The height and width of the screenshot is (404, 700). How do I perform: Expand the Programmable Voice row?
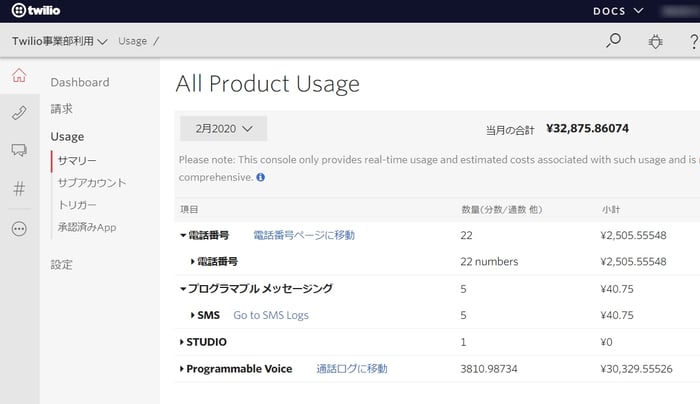(x=181, y=369)
